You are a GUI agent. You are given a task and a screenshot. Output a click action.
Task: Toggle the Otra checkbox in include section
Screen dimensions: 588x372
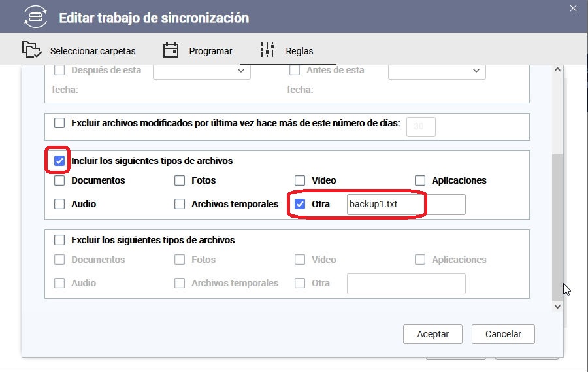pos(301,204)
